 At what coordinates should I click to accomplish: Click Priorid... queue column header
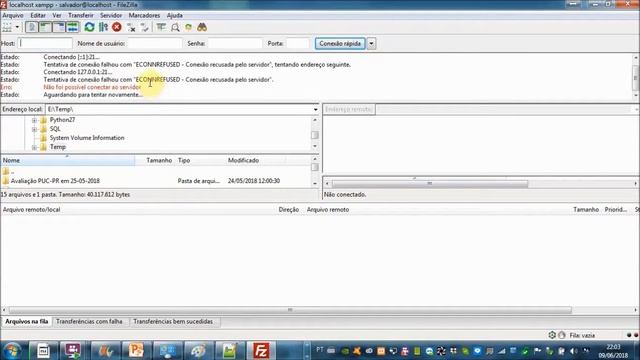coord(616,209)
